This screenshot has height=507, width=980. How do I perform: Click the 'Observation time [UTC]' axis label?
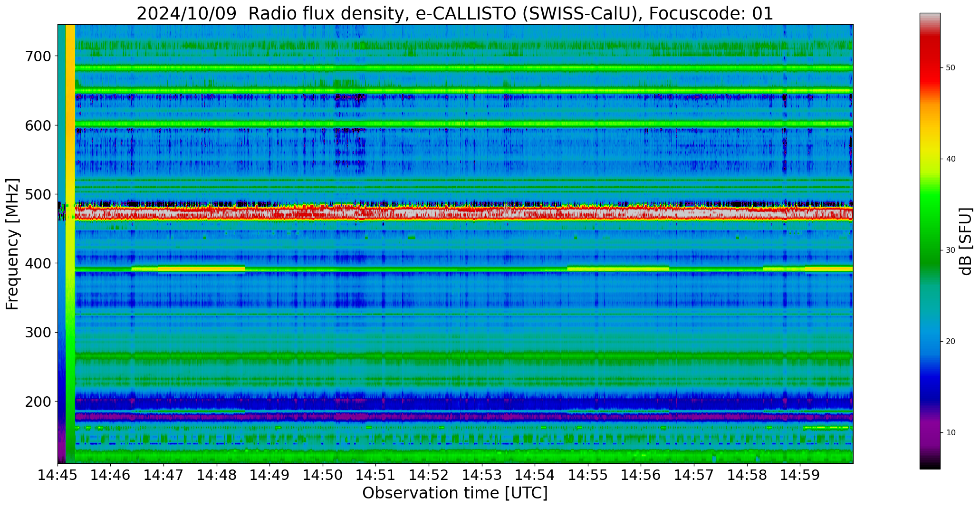tap(455, 493)
